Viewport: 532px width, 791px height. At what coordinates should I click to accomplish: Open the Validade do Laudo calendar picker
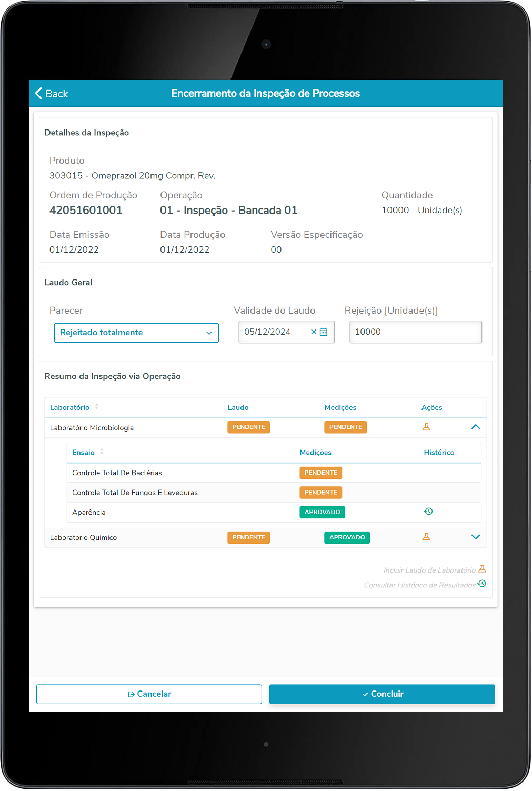point(324,332)
